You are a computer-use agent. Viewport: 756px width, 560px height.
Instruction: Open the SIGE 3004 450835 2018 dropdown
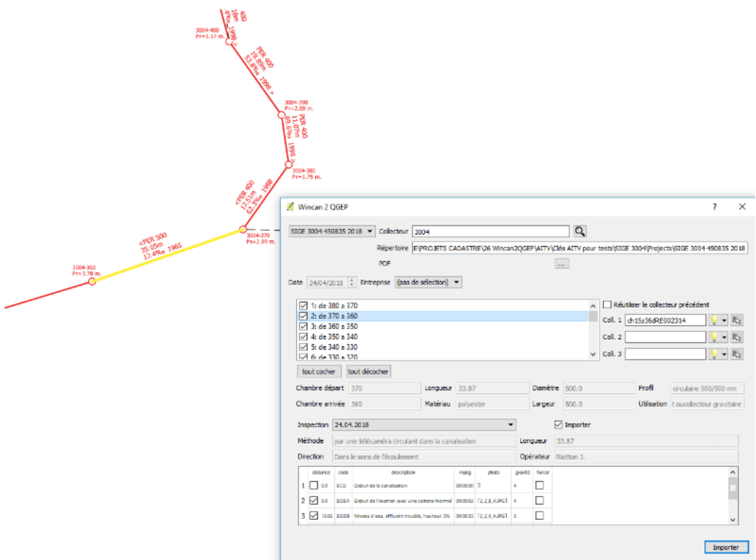pyautogui.click(x=369, y=231)
